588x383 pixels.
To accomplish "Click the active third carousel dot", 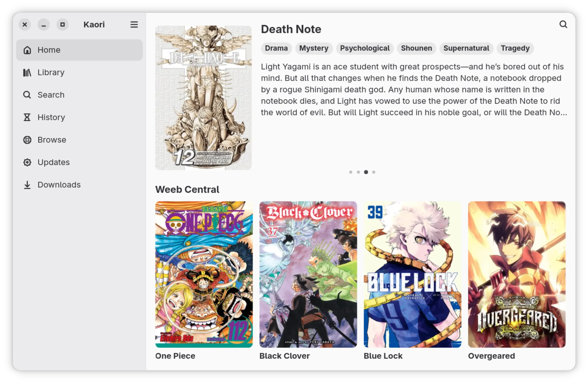I will [x=366, y=172].
